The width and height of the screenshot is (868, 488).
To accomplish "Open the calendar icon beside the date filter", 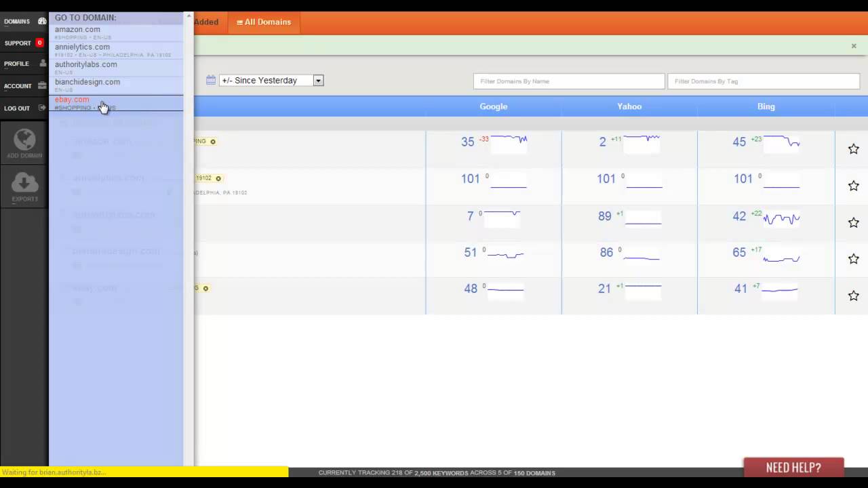I will point(211,80).
